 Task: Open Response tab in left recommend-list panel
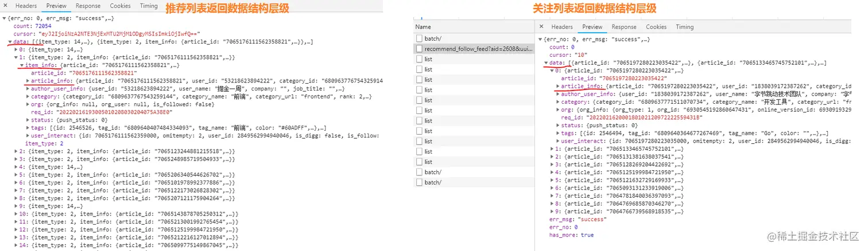[x=88, y=6]
